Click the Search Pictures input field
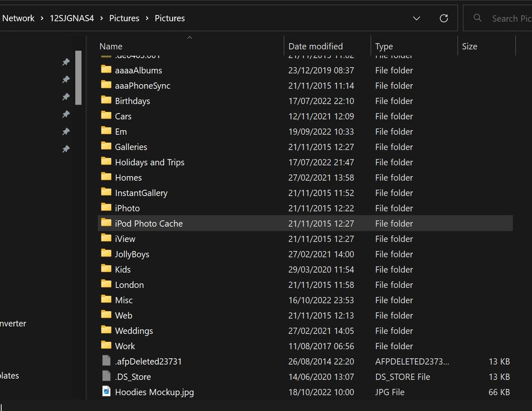Screen dimensions: 532x411 [497, 18]
